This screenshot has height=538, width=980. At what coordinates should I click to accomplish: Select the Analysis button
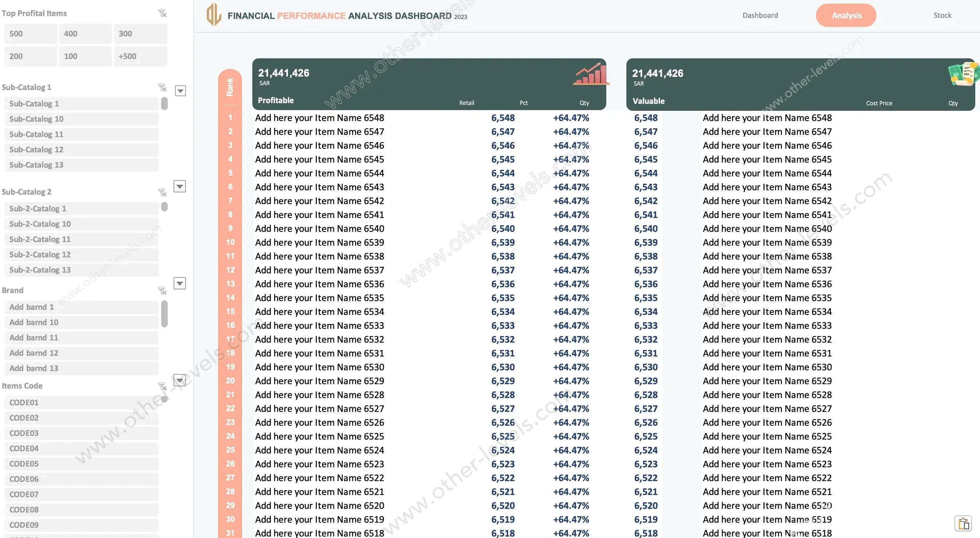point(846,16)
